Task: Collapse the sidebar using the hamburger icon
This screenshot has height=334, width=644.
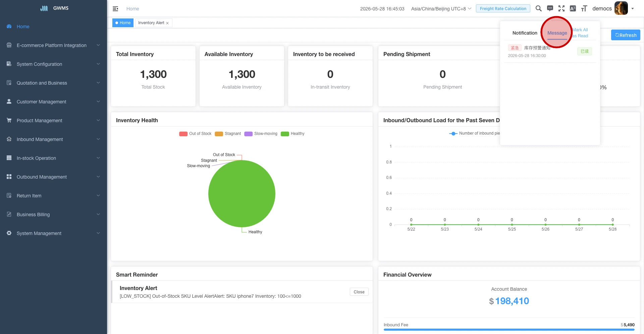Action: 115,9
